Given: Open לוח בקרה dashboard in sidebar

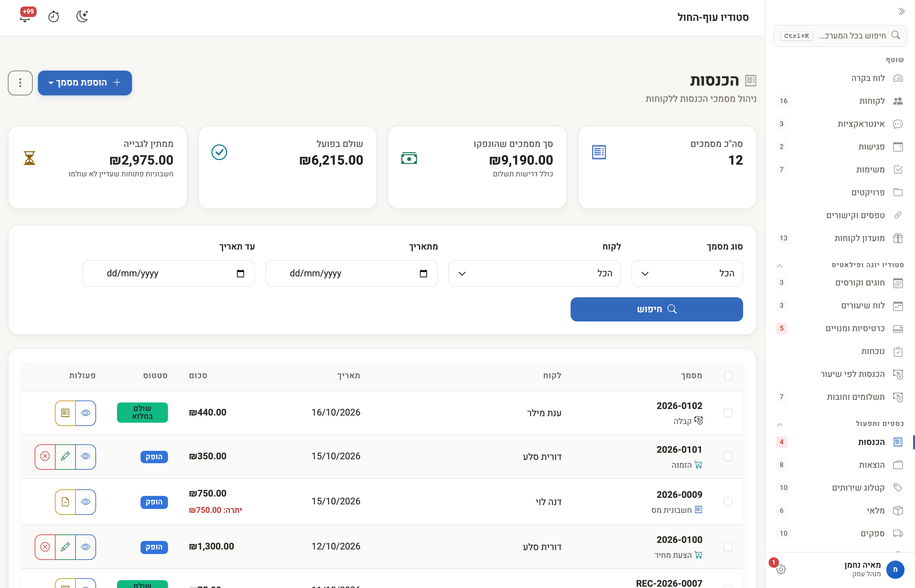Looking at the screenshot, I should (x=840, y=78).
